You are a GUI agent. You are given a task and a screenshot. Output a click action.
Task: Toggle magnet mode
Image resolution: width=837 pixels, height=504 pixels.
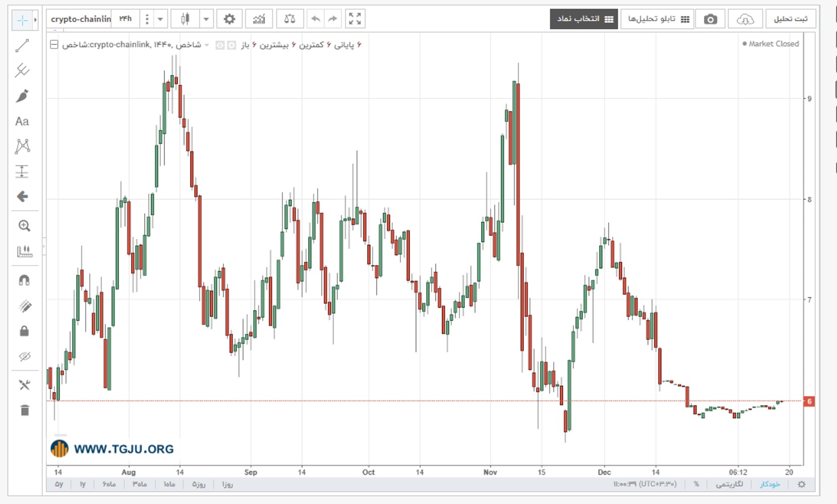click(24, 280)
